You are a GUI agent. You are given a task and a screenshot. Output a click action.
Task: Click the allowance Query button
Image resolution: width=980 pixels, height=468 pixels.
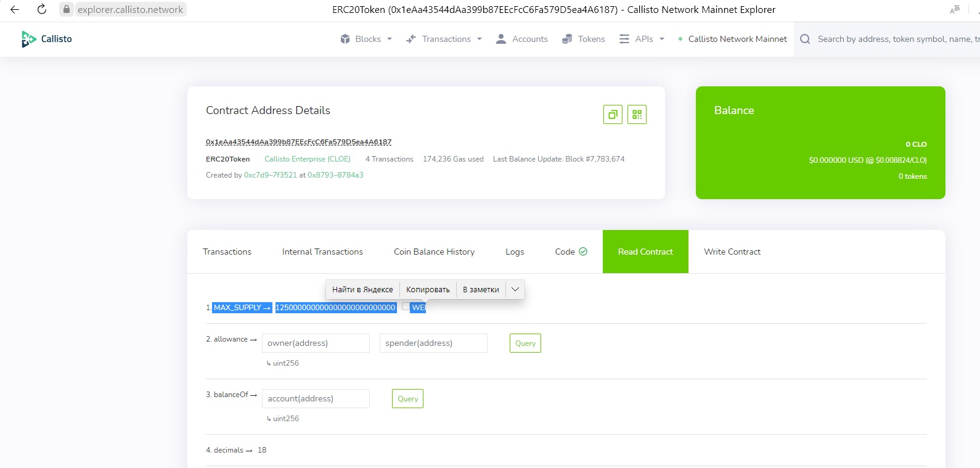pyautogui.click(x=525, y=343)
